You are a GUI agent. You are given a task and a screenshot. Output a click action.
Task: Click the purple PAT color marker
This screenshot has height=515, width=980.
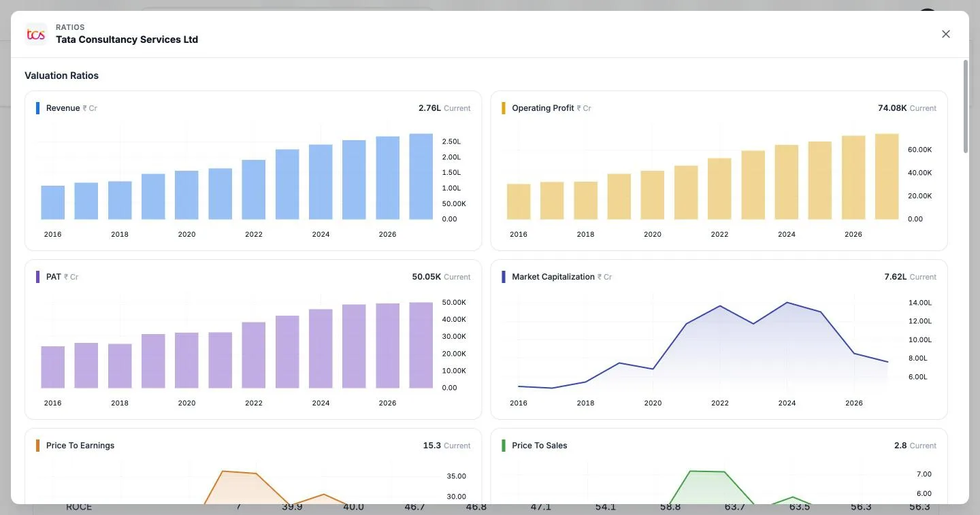click(38, 277)
